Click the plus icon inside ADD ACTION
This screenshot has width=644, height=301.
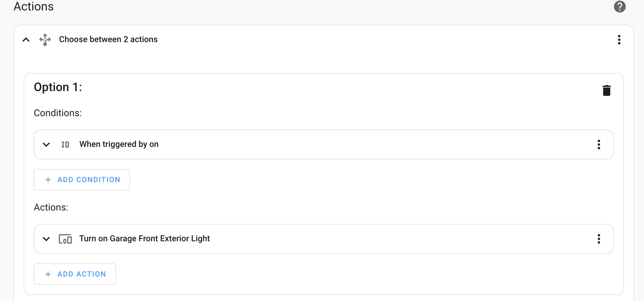coord(47,274)
